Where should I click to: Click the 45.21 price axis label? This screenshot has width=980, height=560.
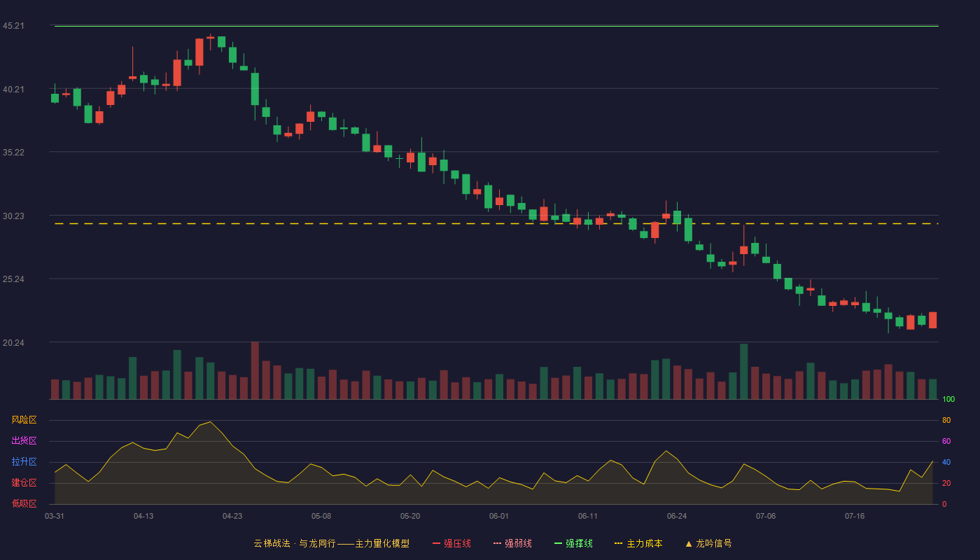coord(13,26)
